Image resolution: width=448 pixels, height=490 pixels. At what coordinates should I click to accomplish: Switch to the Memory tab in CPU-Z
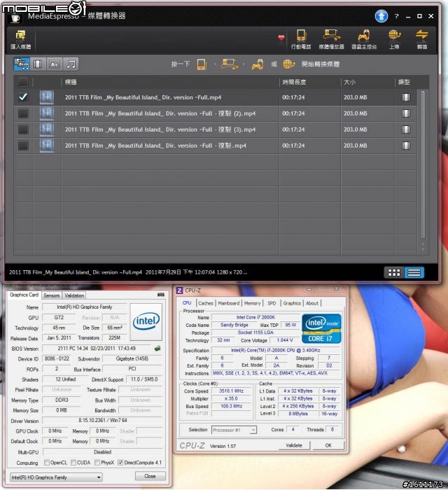point(252,303)
